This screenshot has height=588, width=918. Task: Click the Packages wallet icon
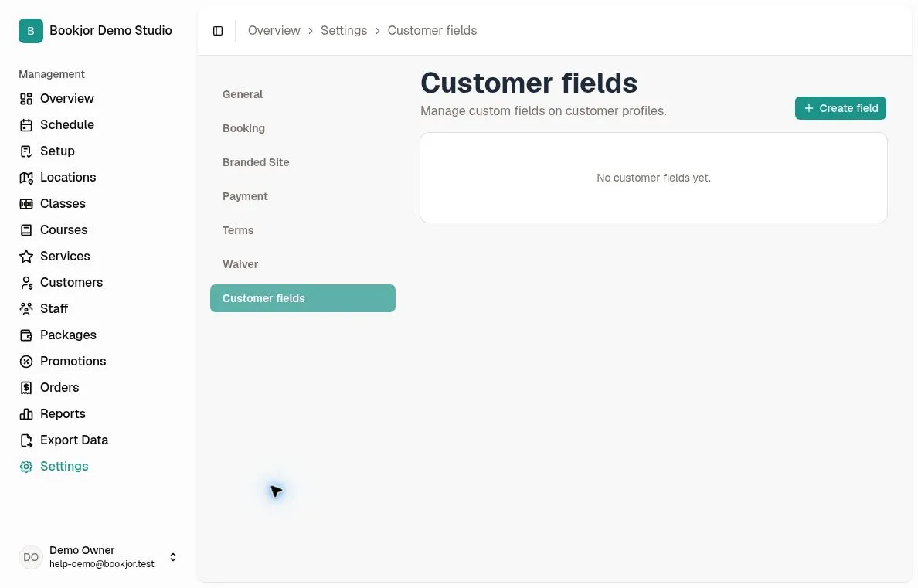(26, 335)
